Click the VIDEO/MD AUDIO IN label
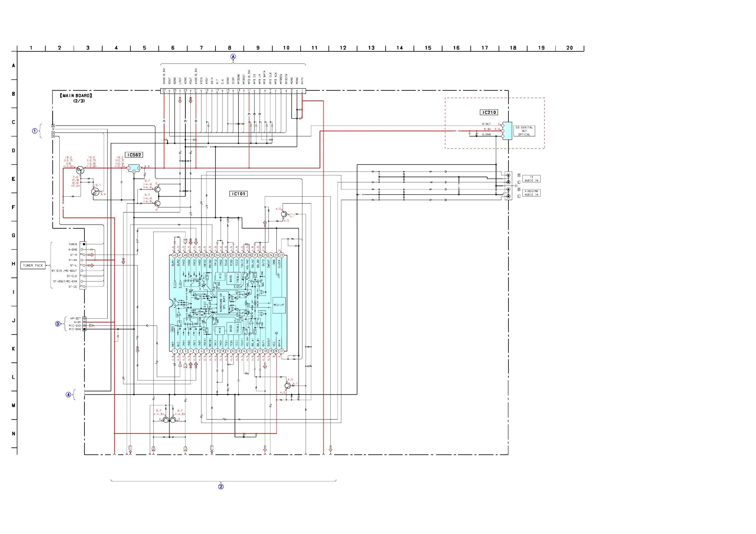 (531, 193)
